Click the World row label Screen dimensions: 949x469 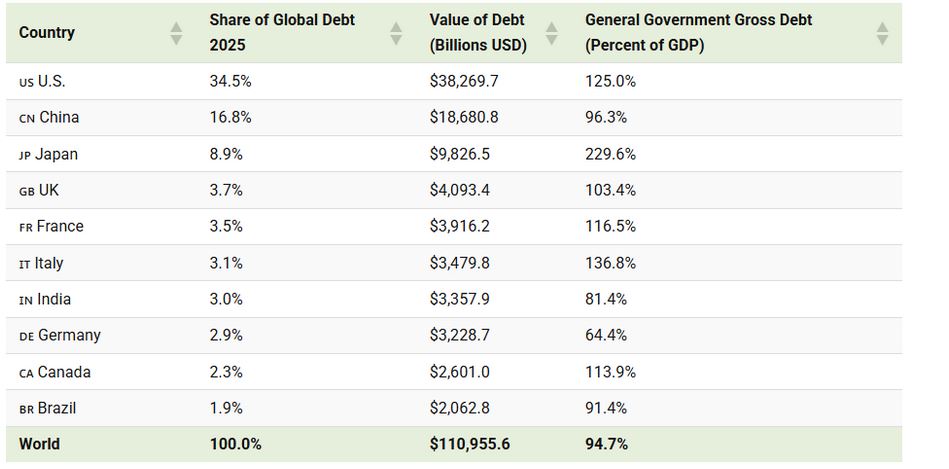coord(39,444)
